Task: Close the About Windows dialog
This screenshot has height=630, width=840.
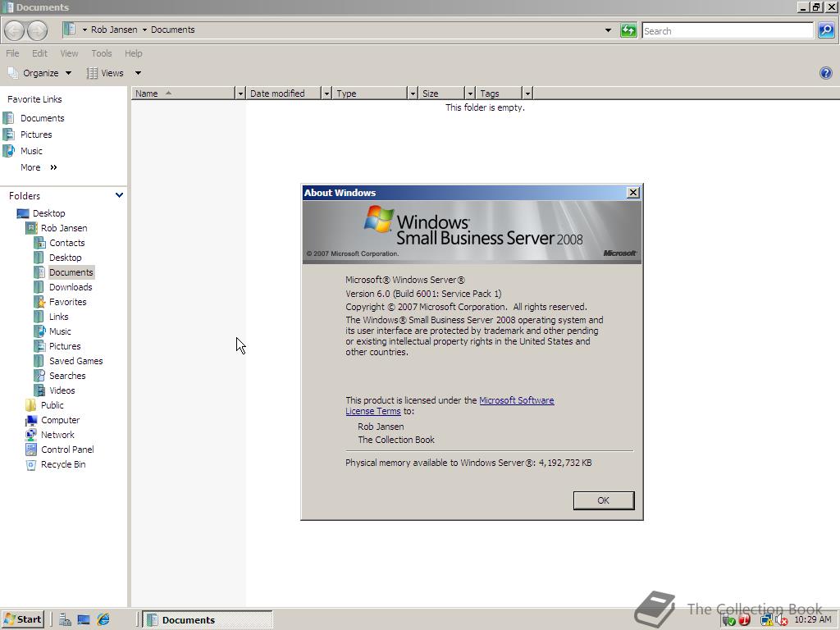Action: (632, 192)
